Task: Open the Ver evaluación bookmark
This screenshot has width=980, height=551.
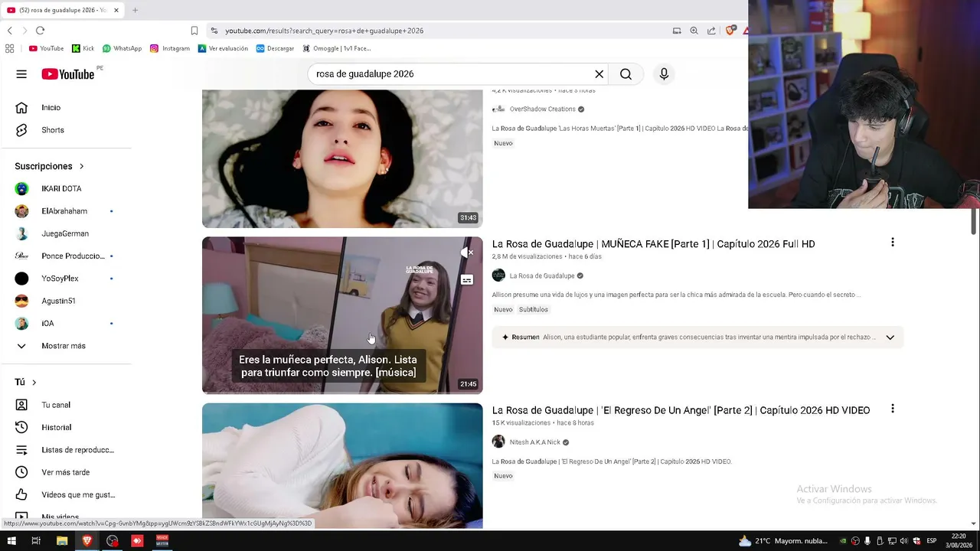Action: (223, 48)
